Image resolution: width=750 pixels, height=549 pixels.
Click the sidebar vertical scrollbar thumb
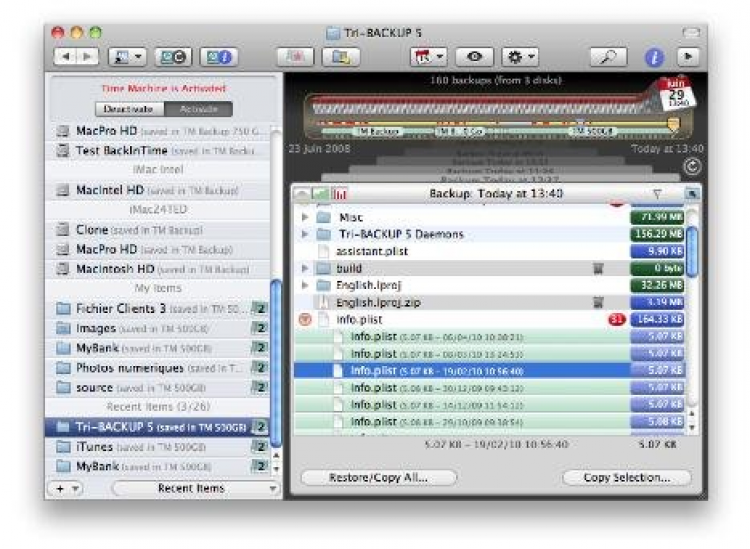tap(276, 363)
